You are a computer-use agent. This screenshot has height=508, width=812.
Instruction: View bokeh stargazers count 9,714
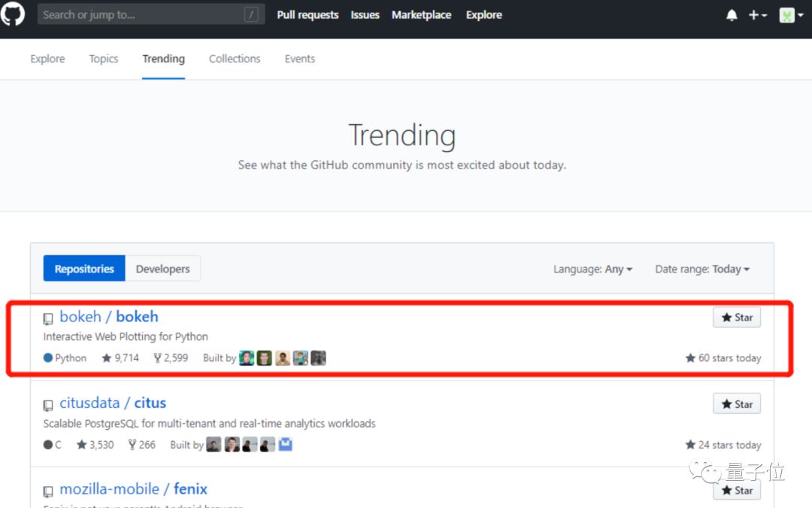coord(120,357)
